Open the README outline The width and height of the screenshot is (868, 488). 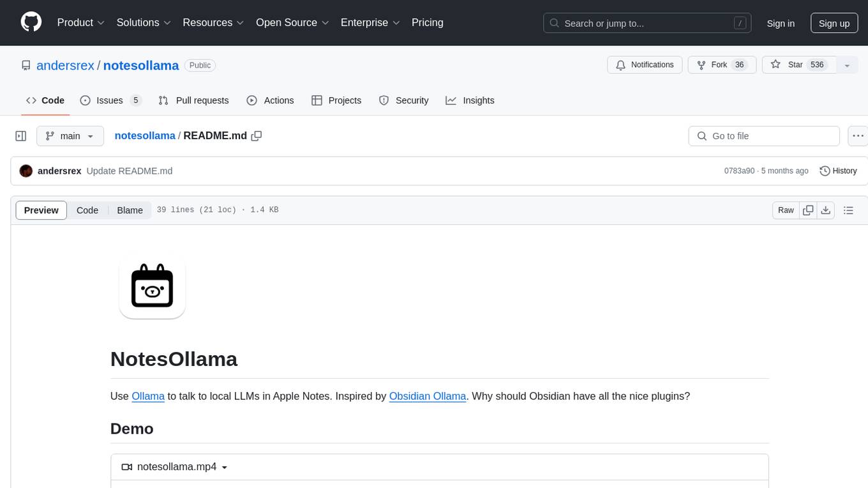click(x=848, y=210)
